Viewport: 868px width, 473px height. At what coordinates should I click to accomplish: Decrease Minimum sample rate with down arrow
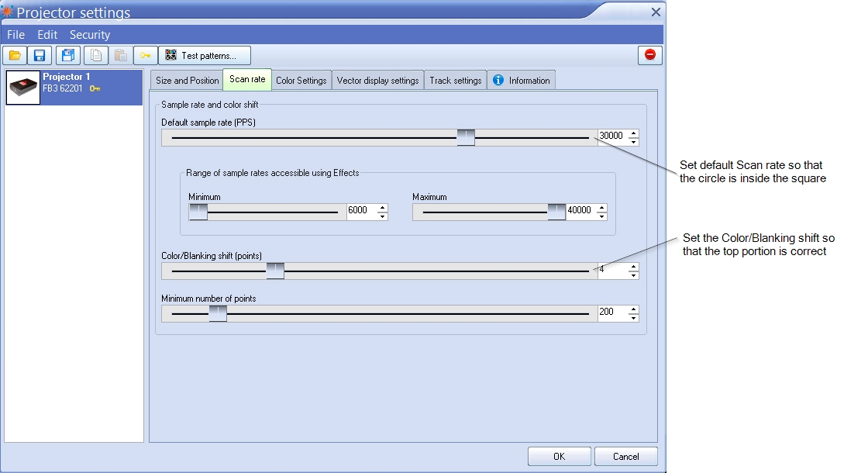click(382, 216)
